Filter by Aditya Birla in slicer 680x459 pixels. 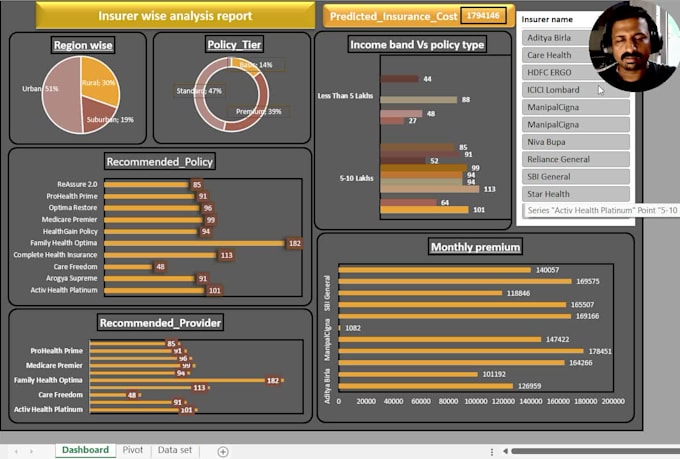(x=556, y=38)
